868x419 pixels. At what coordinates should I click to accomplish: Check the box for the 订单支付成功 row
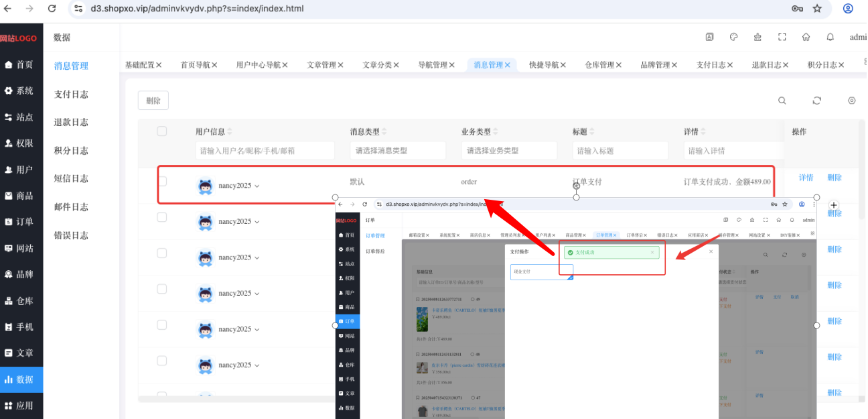pyautogui.click(x=161, y=181)
